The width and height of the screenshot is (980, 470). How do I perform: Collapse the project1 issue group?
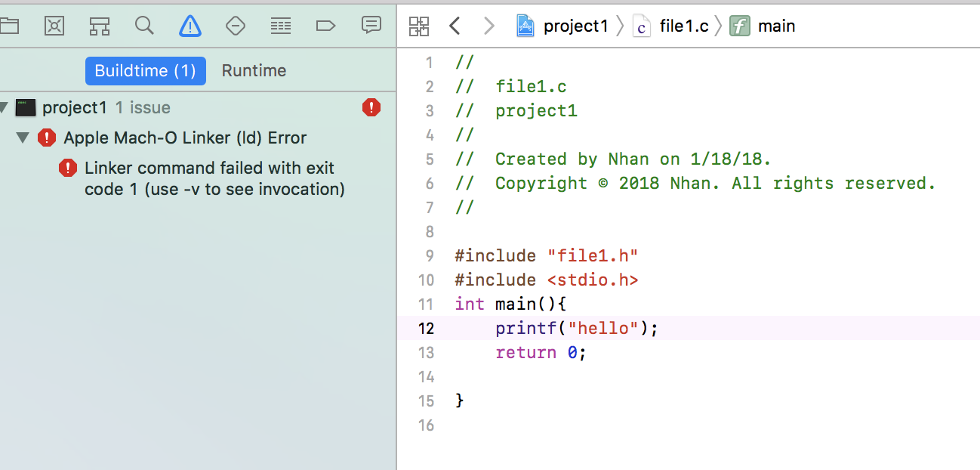pos(4,108)
